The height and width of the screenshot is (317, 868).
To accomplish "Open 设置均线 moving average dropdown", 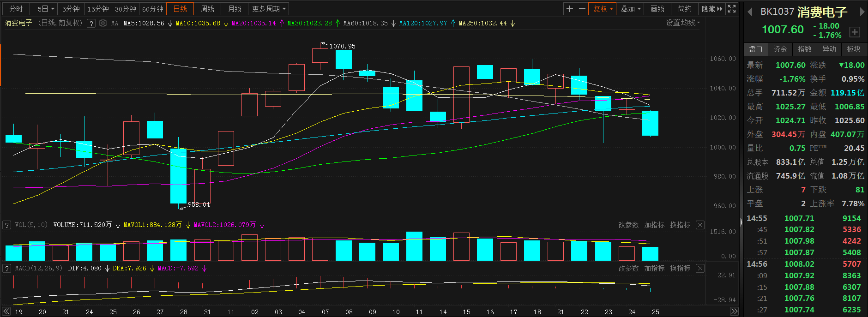I will [682, 23].
